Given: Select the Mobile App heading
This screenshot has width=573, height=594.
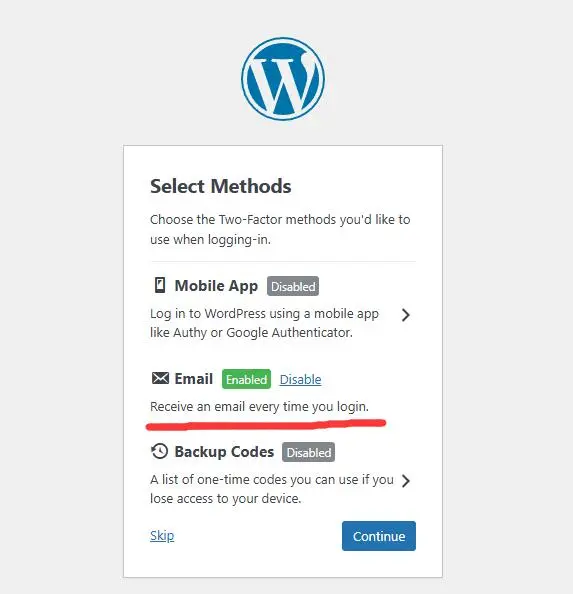Looking at the screenshot, I should pos(216,286).
